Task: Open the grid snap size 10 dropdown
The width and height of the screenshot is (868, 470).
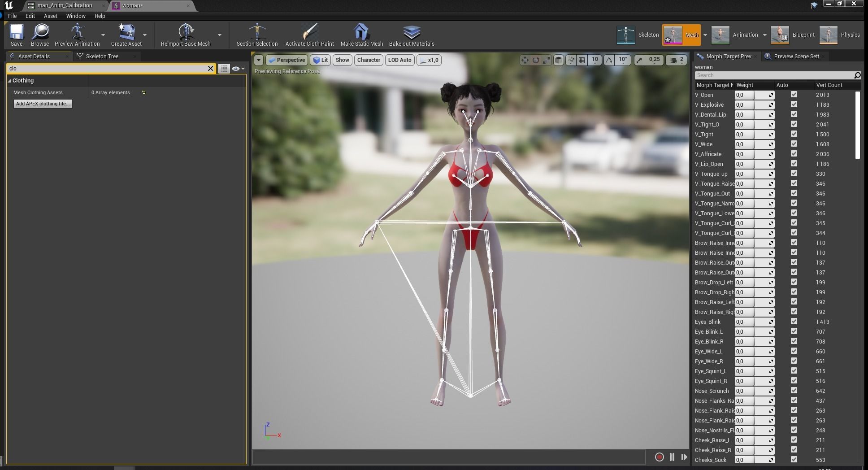Action: coord(595,60)
